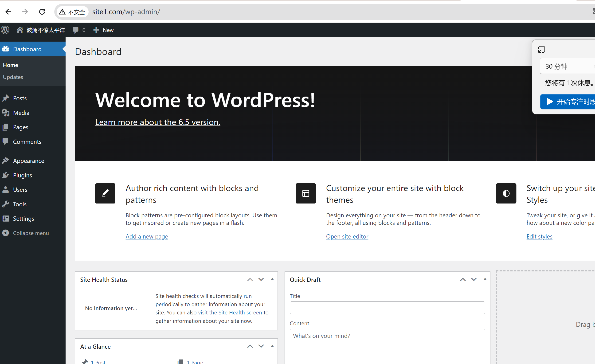Click the site home icon in admin bar
This screenshot has height=364, width=595.
click(20, 30)
